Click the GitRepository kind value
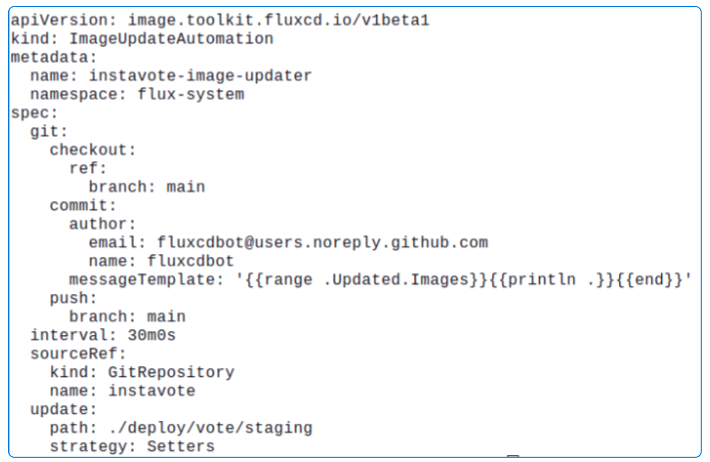 pos(170,372)
